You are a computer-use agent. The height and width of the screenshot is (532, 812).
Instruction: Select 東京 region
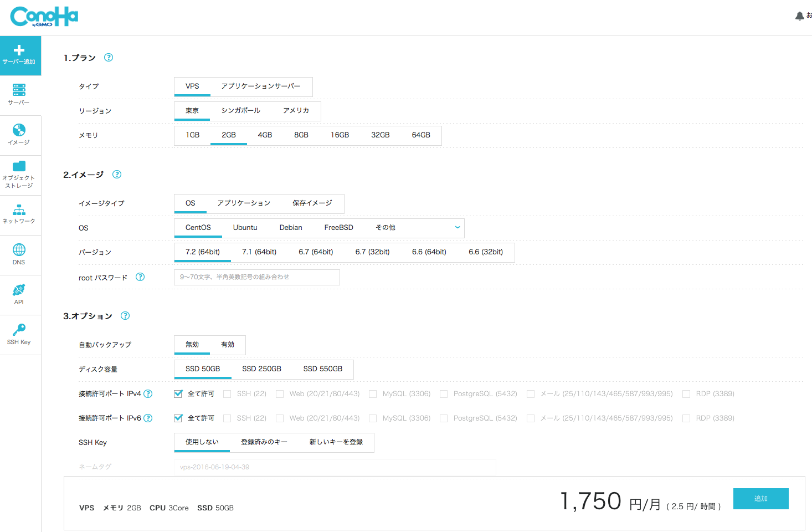pos(192,111)
